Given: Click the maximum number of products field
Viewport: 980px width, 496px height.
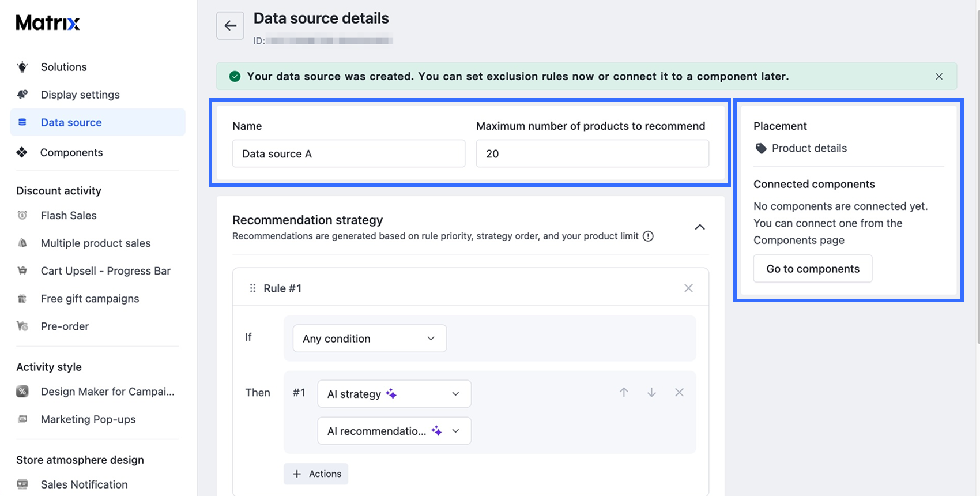Looking at the screenshot, I should (593, 153).
